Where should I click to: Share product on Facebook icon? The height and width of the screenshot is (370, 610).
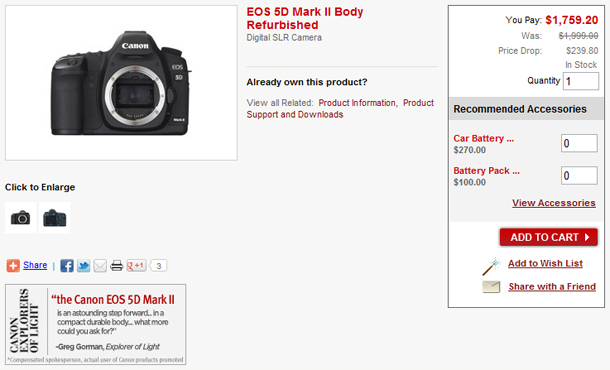click(67, 266)
